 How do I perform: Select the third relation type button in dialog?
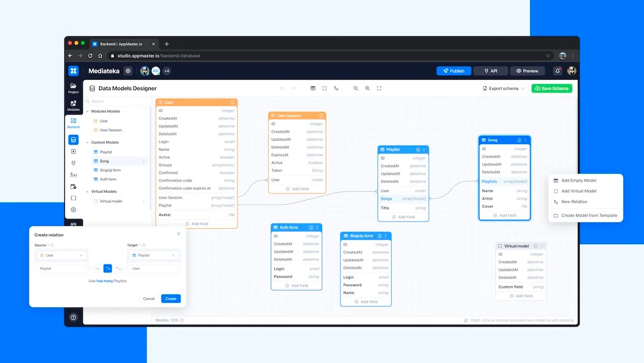click(118, 269)
